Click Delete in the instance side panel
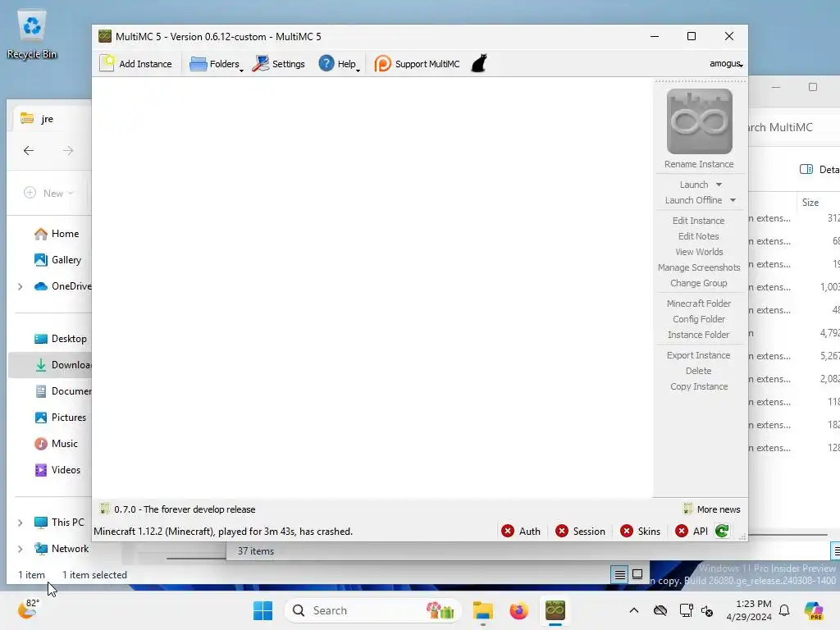 (699, 371)
